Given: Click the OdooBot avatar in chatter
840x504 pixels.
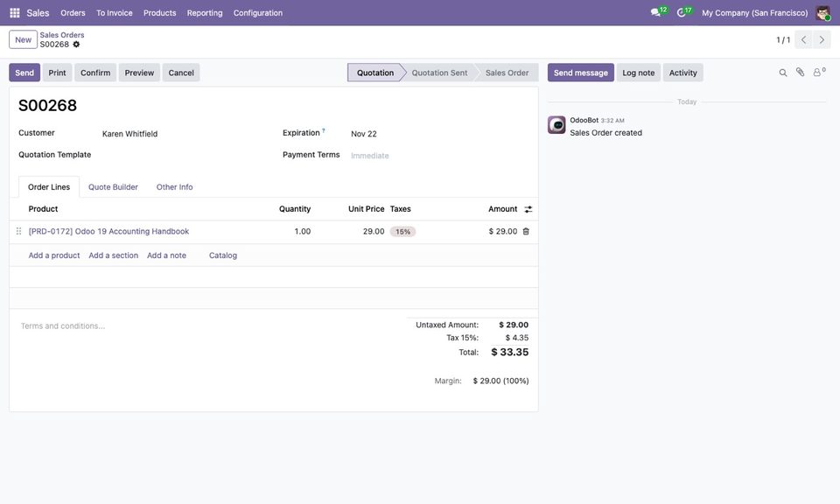Looking at the screenshot, I should pyautogui.click(x=556, y=125).
